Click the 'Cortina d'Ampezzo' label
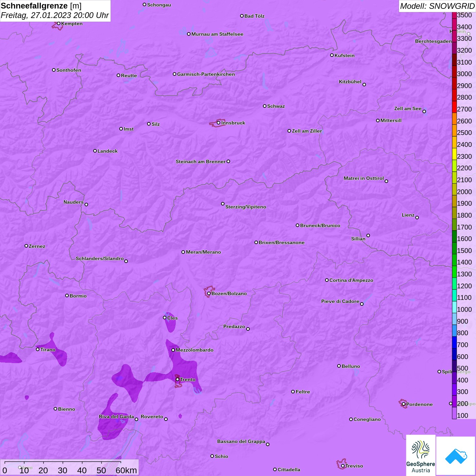Image resolution: width=476 pixels, height=476 pixels. [x=351, y=280]
